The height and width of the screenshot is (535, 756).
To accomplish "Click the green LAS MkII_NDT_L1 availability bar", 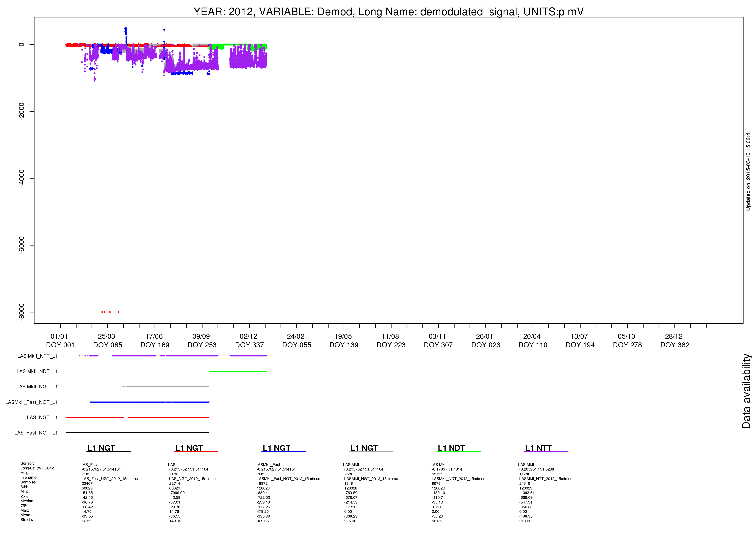I will [238, 371].
